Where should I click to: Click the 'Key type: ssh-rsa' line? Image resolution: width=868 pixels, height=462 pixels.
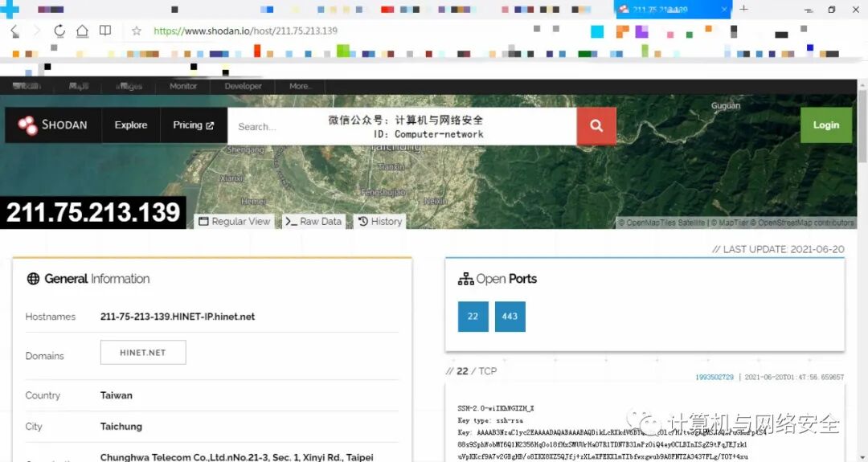(x=490, y=420)
